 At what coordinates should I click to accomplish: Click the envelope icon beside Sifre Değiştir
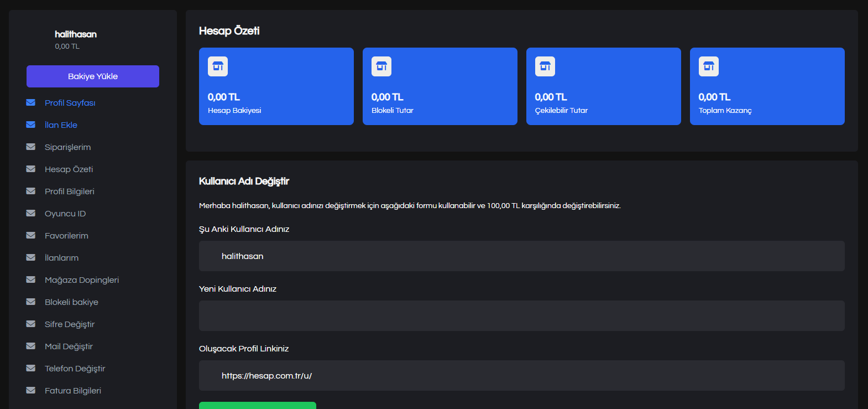coord(31,324)
